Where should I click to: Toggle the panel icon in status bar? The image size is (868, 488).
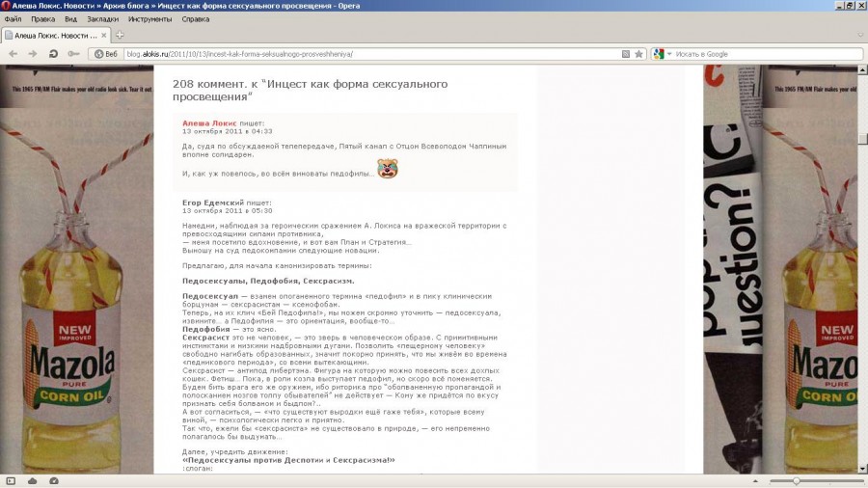coord(11,480)
